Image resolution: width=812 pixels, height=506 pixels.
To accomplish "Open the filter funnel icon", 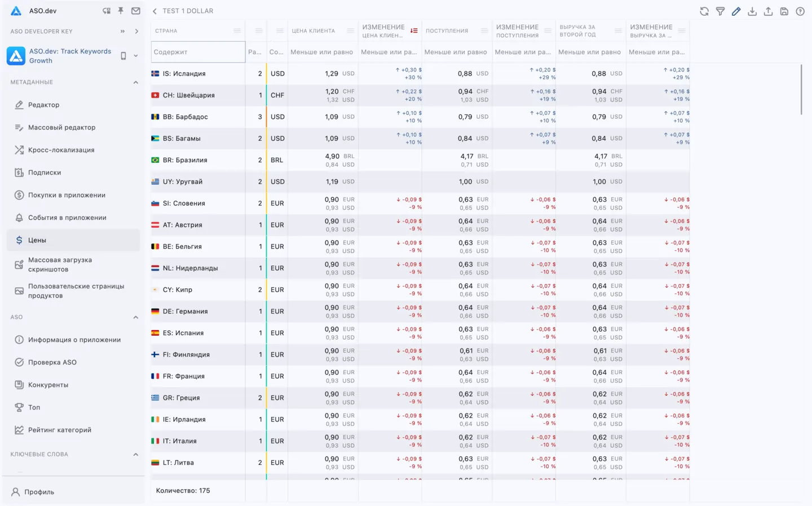I will [x=720, y=11].
